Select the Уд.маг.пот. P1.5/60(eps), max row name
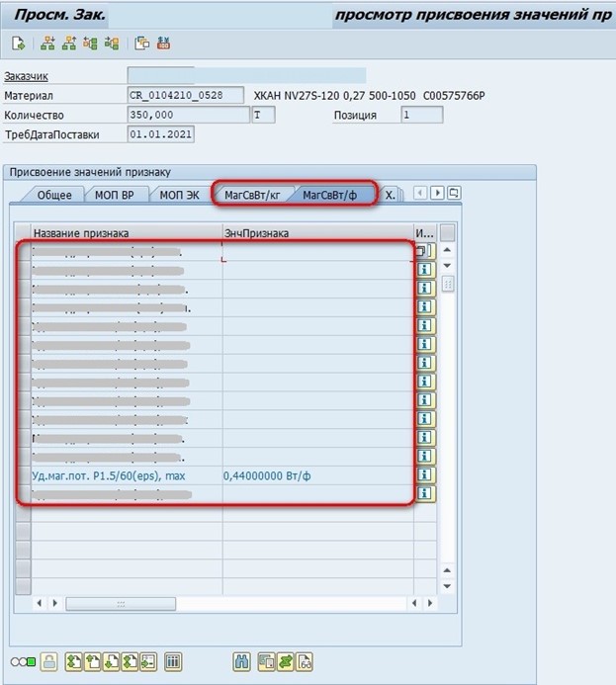The image size is (616, 685). click(x=109, y=475)
